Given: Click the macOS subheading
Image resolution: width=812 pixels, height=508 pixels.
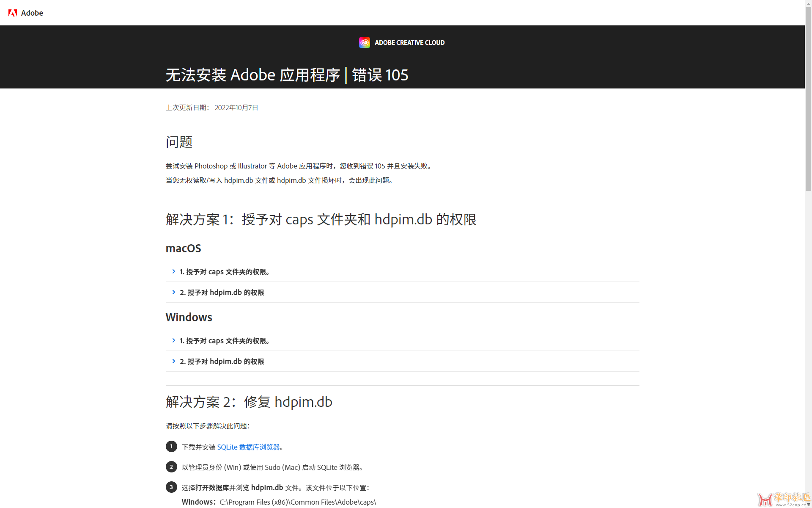Looking at the screenshot, I should coord(183,248).
